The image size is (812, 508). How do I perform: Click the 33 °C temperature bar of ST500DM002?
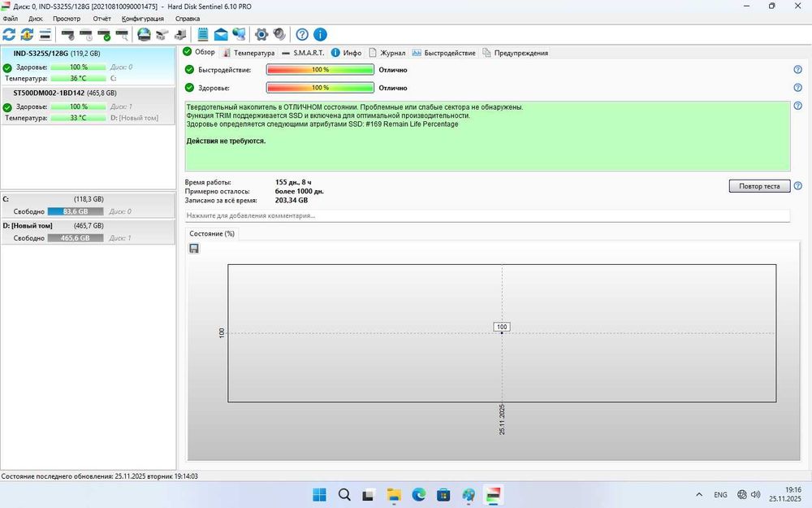click(x=78, y=118)
